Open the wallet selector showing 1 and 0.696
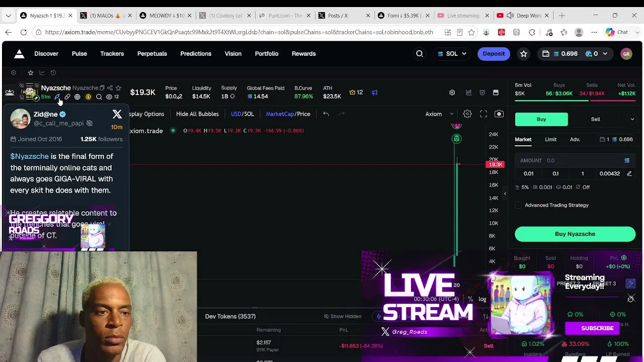The width and height of the screenshot is (644, 362). pyautogui.click(x=616, y=139)
